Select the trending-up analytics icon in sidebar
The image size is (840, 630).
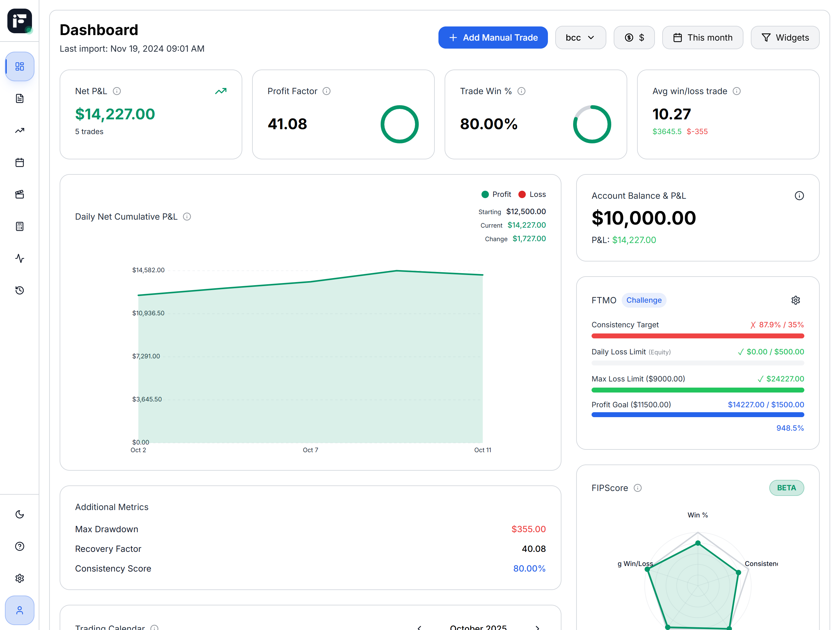pos(19,130)
